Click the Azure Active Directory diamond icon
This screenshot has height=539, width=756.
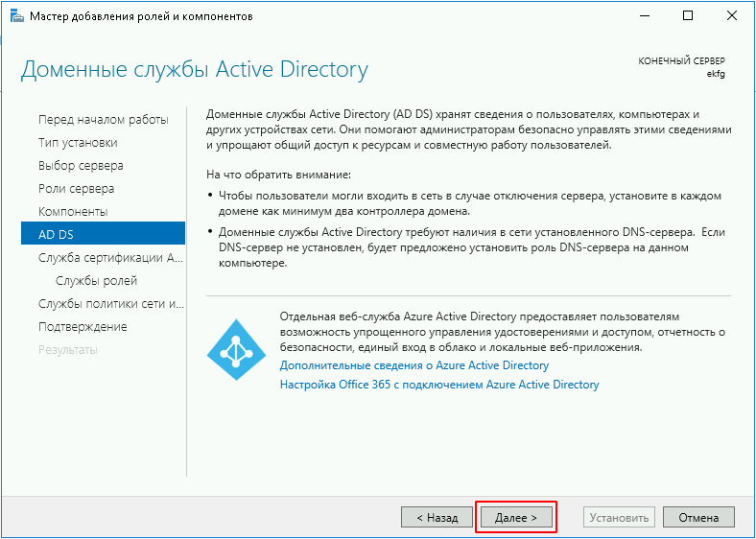coord(236,349)
